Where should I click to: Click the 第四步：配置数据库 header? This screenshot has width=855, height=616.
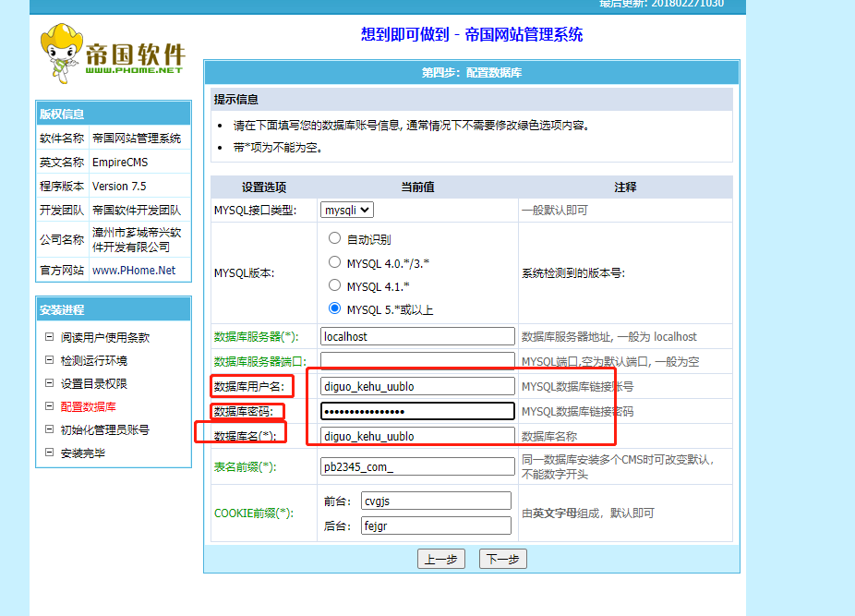tap(472, 73)
